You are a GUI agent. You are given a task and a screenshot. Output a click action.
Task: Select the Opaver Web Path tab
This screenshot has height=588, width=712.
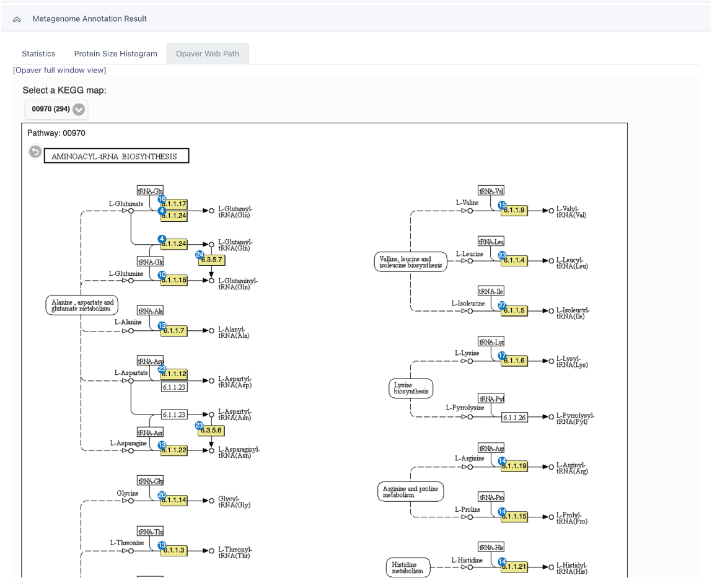tap(208, 53)
